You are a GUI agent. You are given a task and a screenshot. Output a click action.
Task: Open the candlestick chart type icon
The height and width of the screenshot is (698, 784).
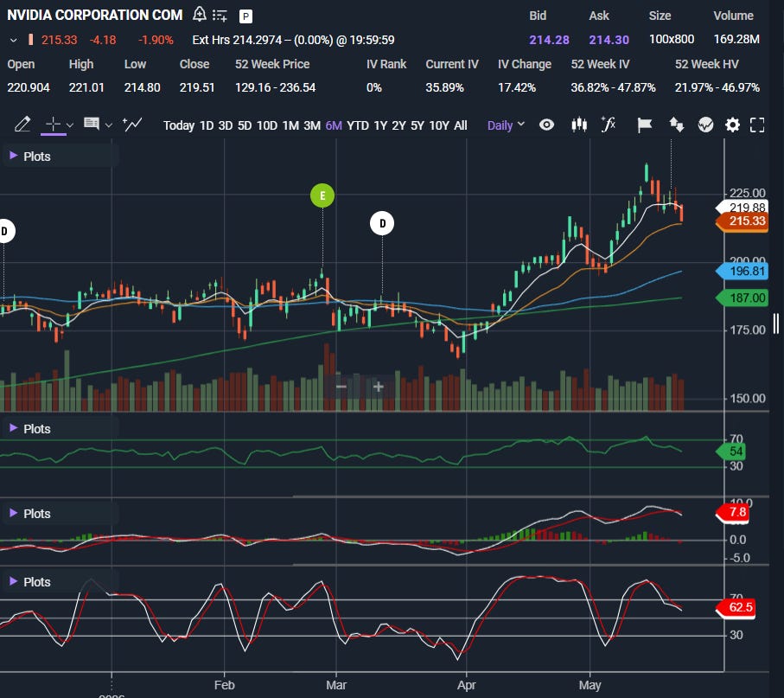tap(579, 125)
